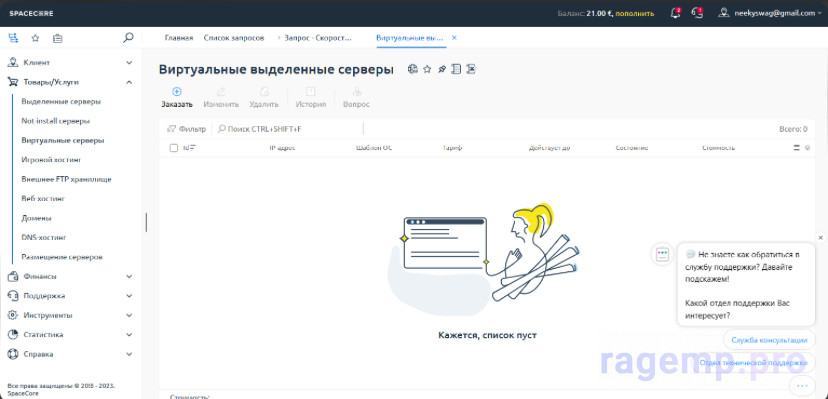Click the Поиск CTRL+SHIFT+F search field
The width and height of the screenshot is (828, 399).
click(x=289, y=129)
